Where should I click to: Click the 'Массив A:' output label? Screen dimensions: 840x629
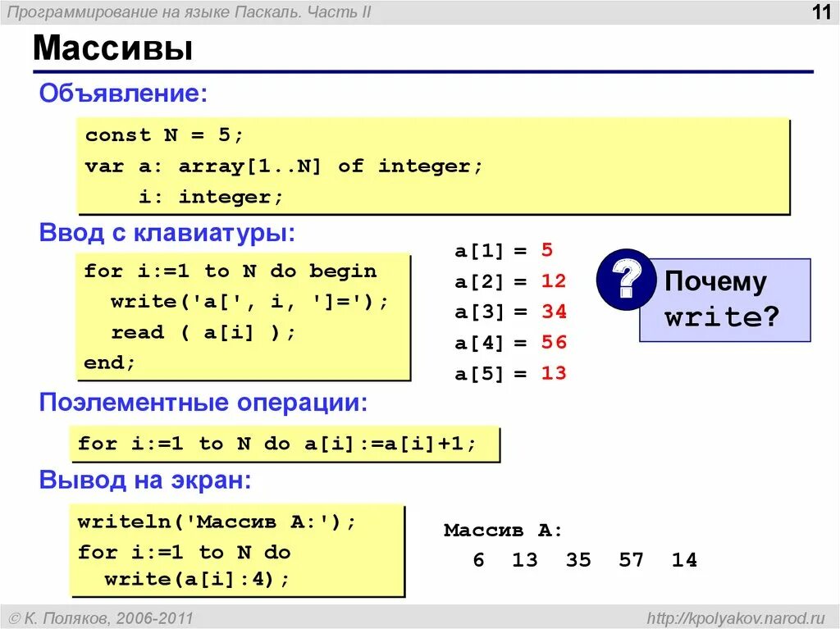[503, 531]
